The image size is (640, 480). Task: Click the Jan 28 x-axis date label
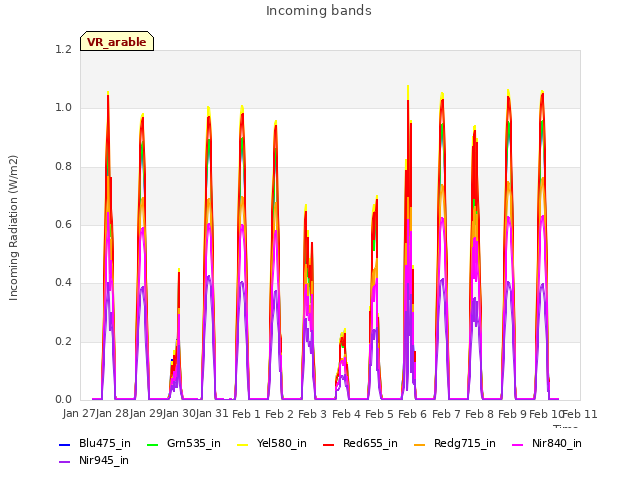(x=112, y=414)
